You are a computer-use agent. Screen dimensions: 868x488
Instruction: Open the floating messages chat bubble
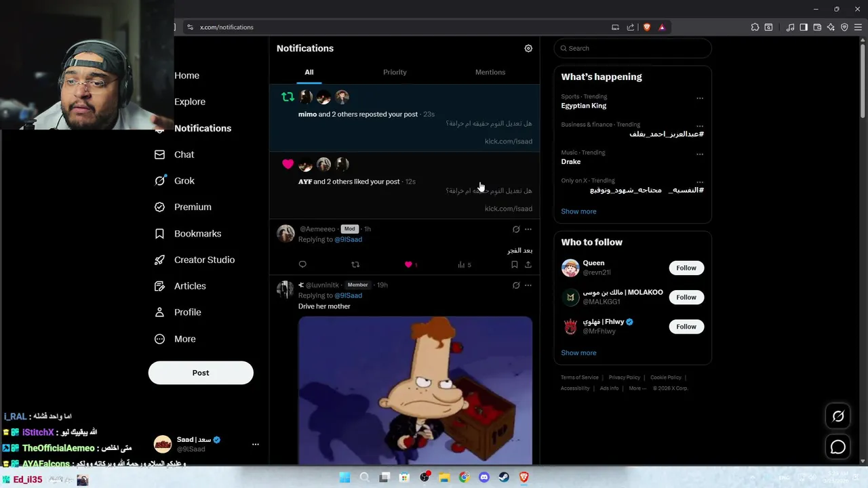click(x=838, y=447)
